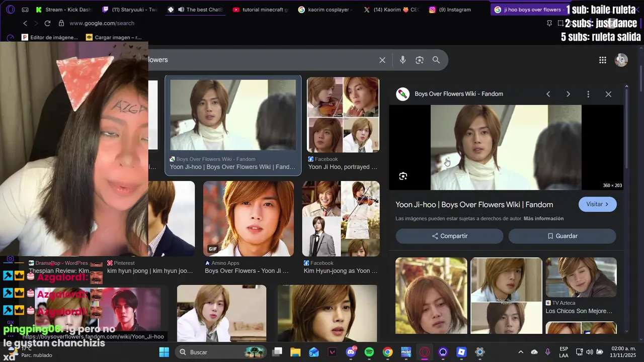This screenshot has width=644, height=362.
Task: Reload the Google search page
Action: click(47, 23)
